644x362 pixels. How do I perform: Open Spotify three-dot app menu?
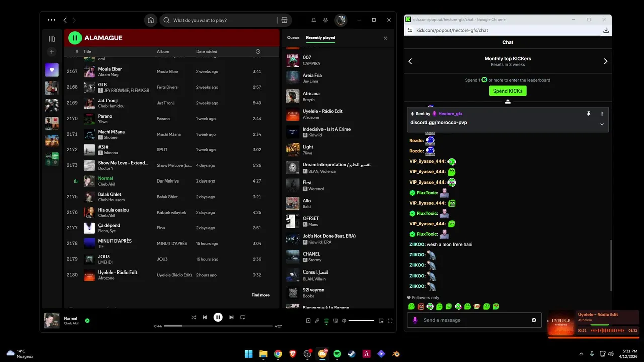[x=52, y=20]
